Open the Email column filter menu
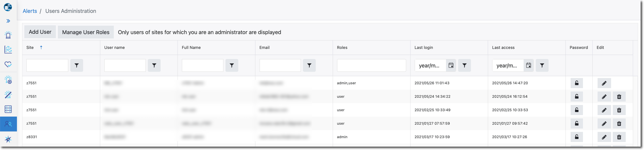 pos(309,65)
